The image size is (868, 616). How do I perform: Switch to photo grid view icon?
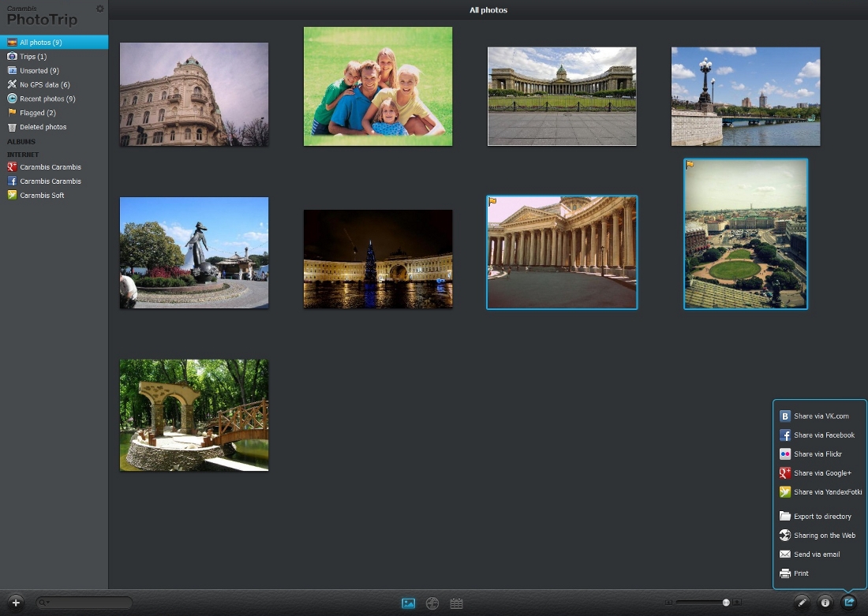point(408,603)
